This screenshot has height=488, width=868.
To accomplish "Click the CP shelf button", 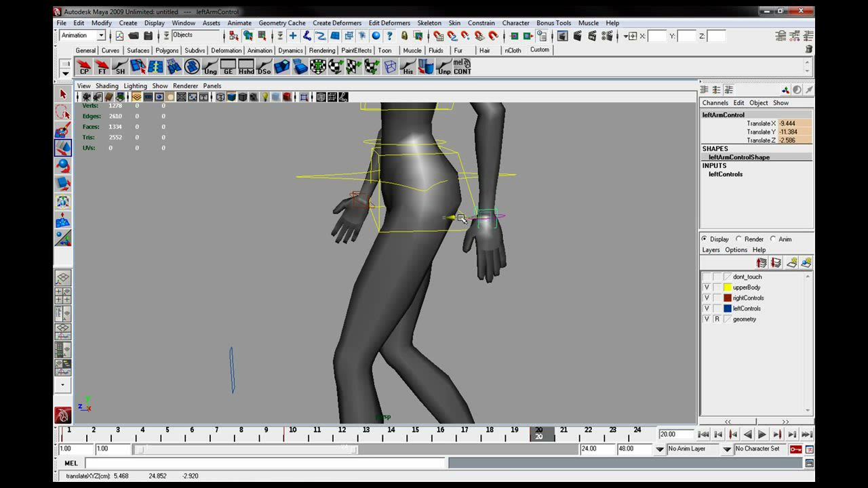I will (84, 66).
